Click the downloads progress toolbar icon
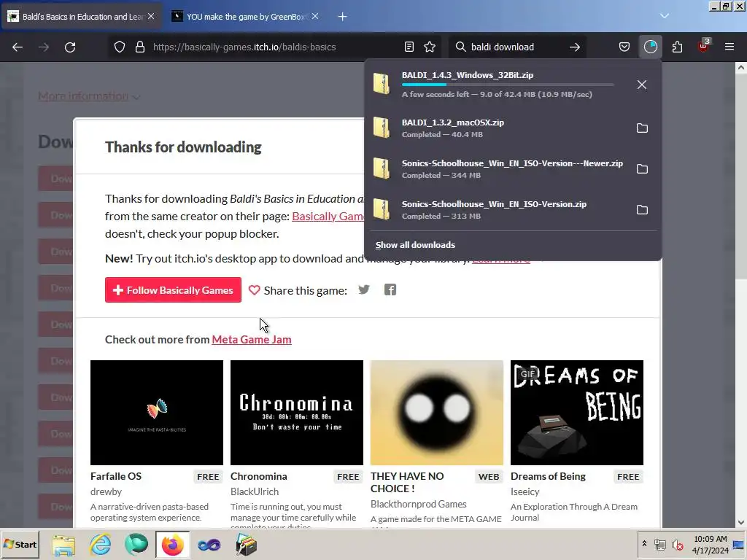747x560 pixels. coord(650,47)
